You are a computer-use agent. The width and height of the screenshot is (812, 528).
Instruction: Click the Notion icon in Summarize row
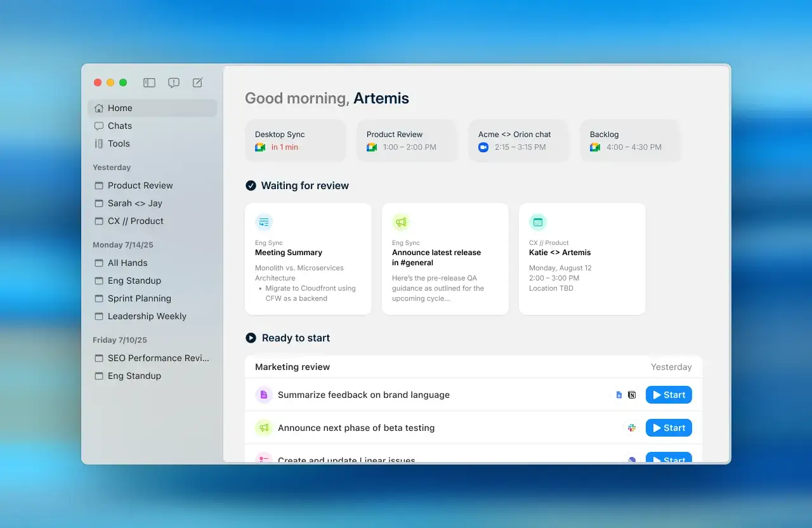pos(632,395)
